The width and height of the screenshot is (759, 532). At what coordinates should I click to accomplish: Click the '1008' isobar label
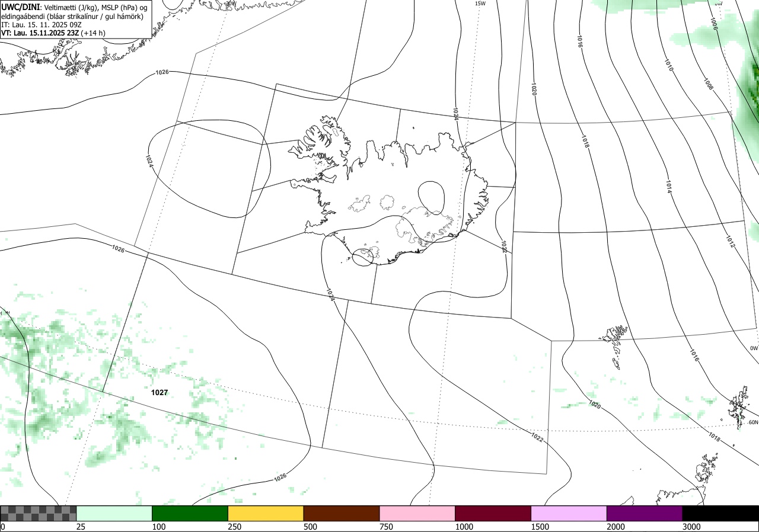[708, 84]
